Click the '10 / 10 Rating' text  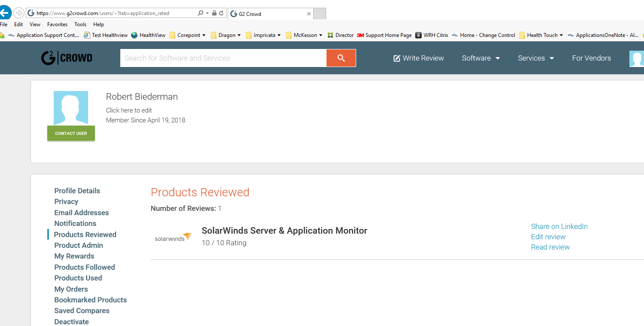(224, 243)
